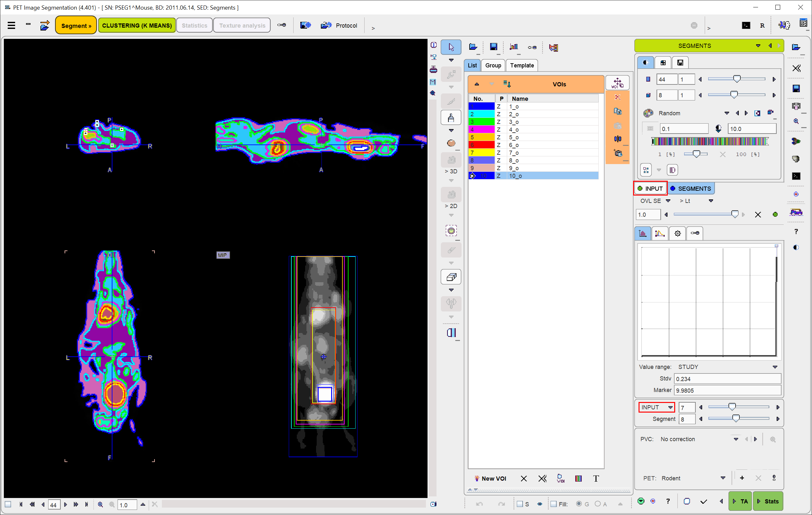Toggle the Fill checkbox
The height and width of the screenshot is (515, 812).
pos(553,504)
